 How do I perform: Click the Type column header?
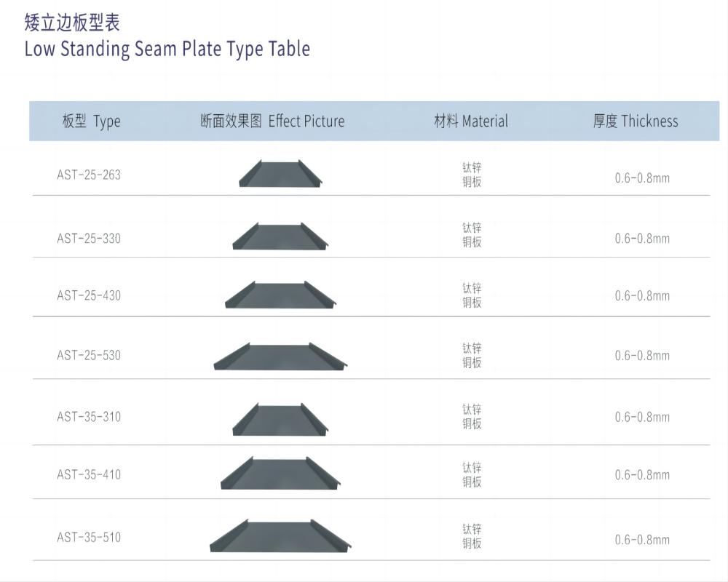coord(91,121)
